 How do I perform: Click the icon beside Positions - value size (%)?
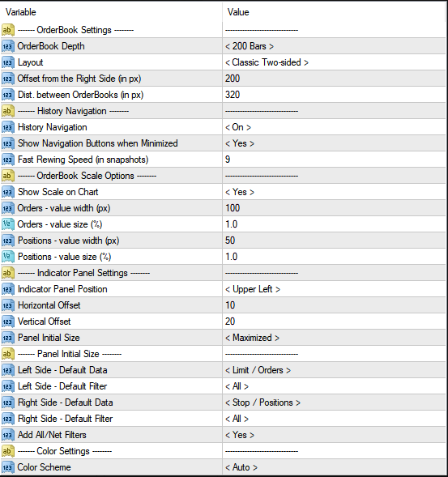pyautogui.click(x=7, y=257)
